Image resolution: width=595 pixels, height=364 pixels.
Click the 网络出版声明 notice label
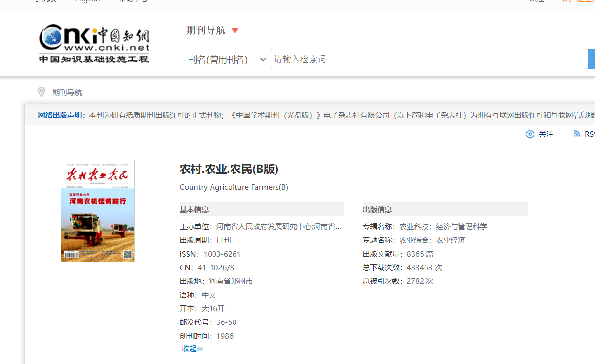[x=62, y=115]
